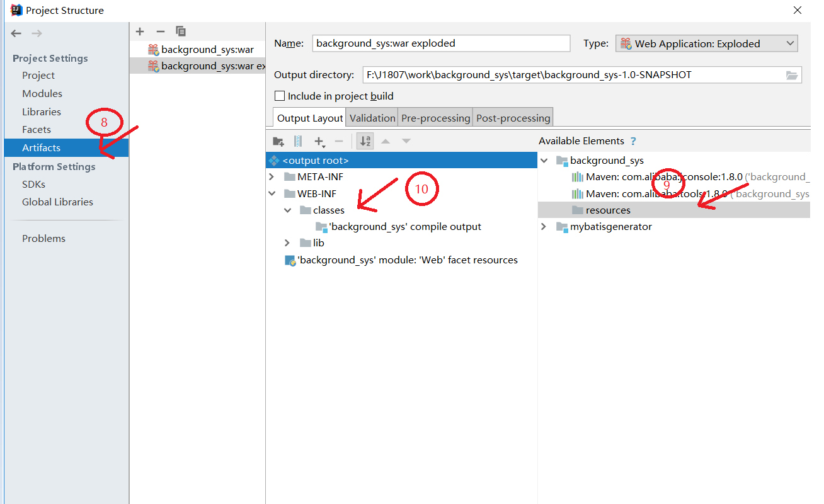Click the add icon in the Output Layout toolbar
The width and height of the screenshot is (824, 504).
point(319,141)
